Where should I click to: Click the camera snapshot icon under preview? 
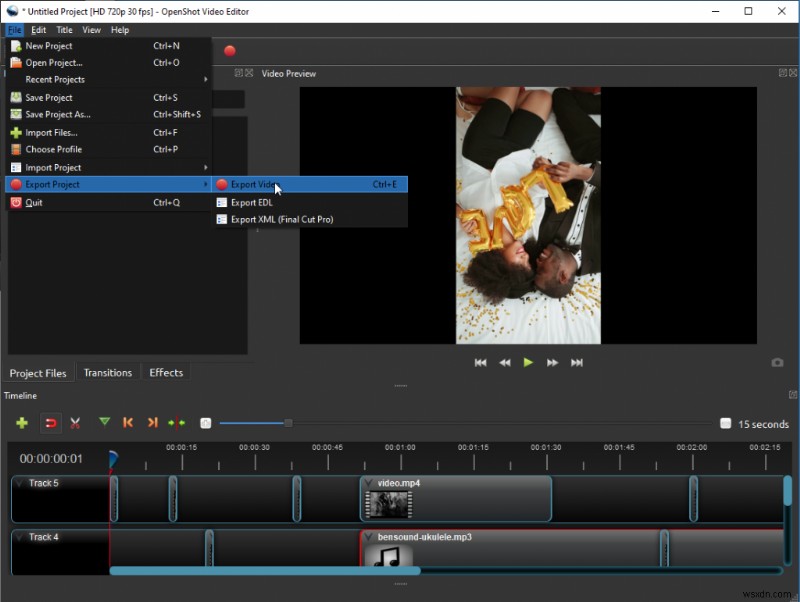pyautogui.click(x=777, y=362)
